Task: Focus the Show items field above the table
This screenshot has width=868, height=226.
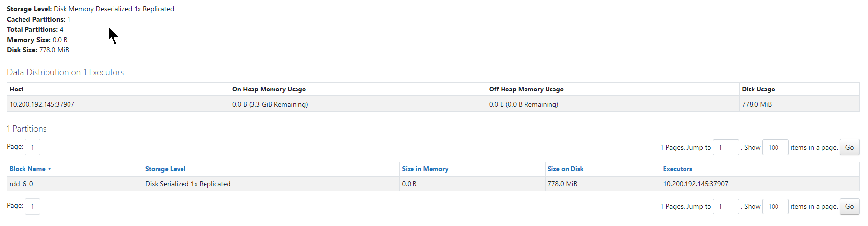Action: (775, 147)
